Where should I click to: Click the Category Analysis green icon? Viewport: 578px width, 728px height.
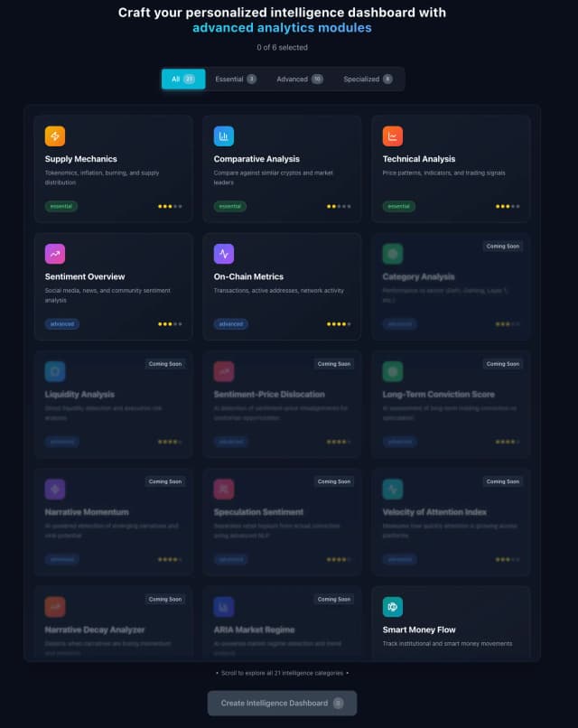click(x=393, y=254)
